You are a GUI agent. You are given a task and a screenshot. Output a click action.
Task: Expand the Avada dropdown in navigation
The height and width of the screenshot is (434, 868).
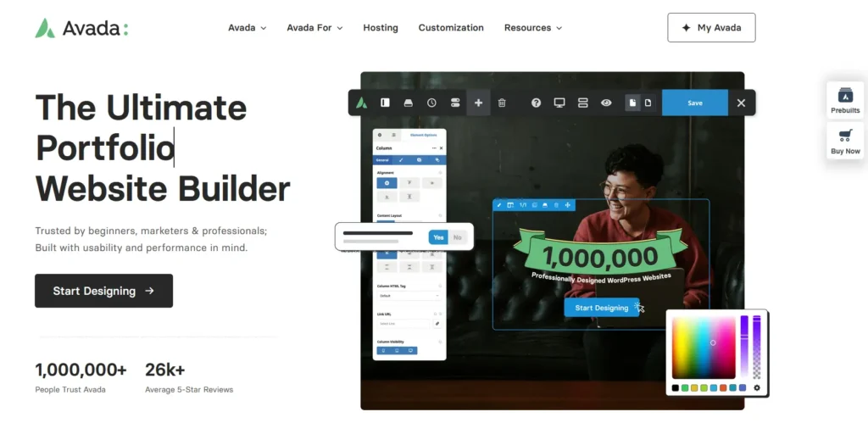pyautogui.click(x=247, y=28)
